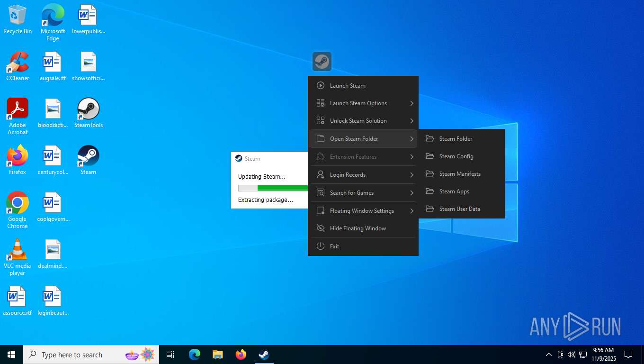Show hidden system tray icons
The height and width of the screenshot is (364, 644).
[x=549, y=355]
